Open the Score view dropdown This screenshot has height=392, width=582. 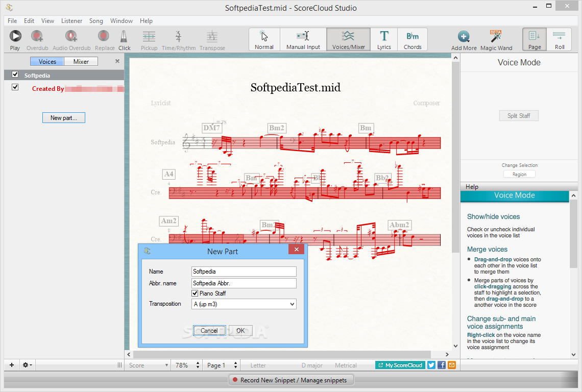149,365
